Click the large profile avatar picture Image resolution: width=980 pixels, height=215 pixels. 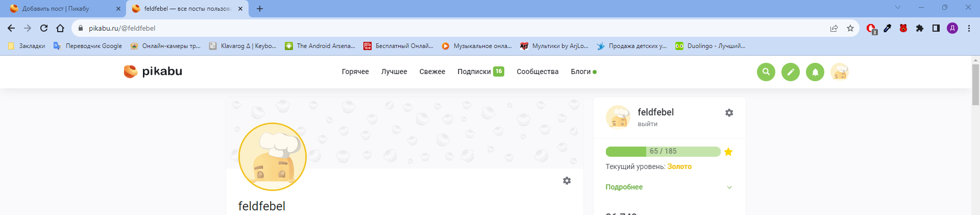(x=273, y=157)
